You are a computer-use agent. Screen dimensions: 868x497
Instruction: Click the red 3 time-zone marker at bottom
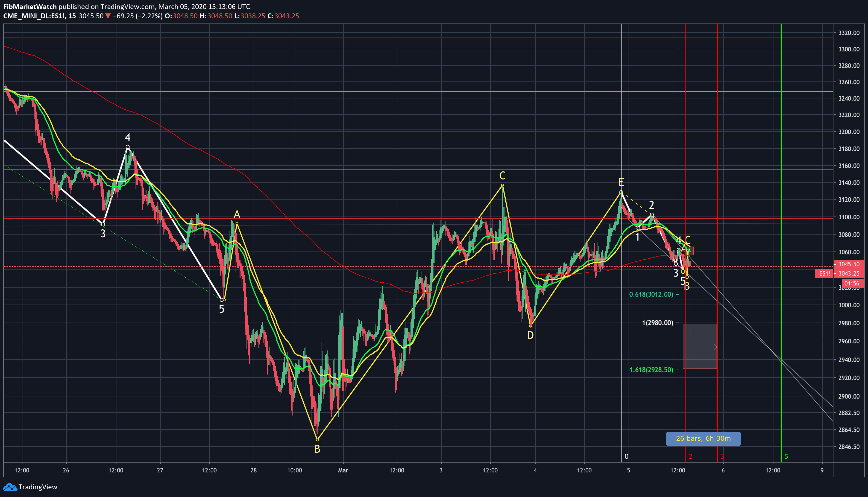click(x=722, y=456)
